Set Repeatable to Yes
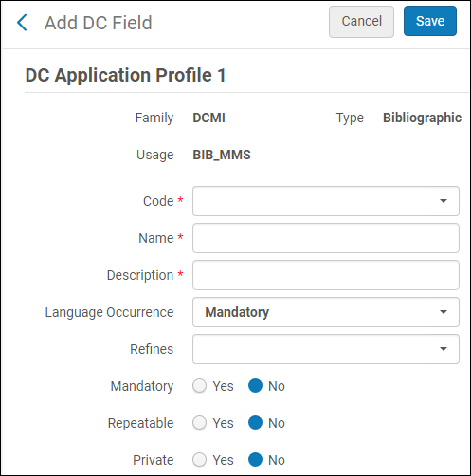Screen dimensions: 471x476 pos(200,423)
